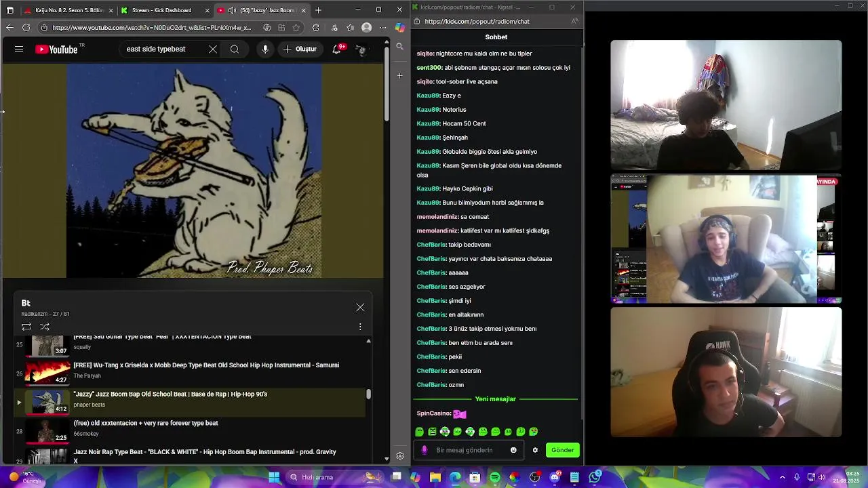Viewport: 868px width, 488px height.
Task: Open File Explorer from taskbar
Action: pyautogui.click(x=435, y=477)
